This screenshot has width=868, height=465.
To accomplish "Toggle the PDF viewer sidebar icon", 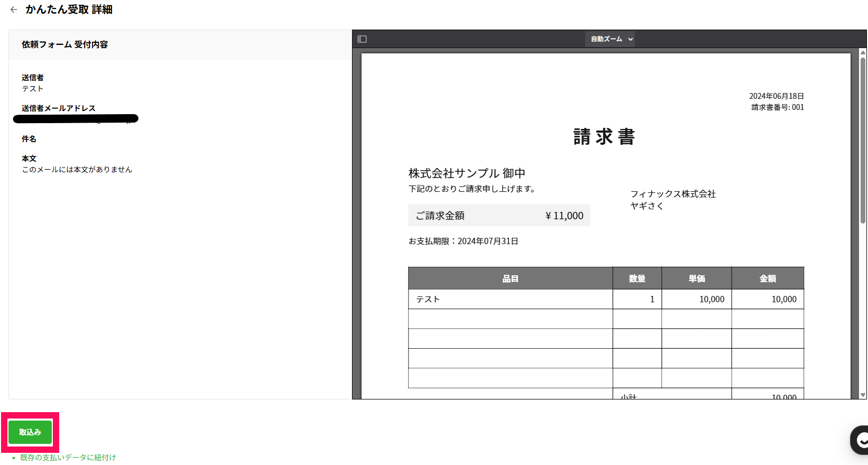I will pos(362,39).
